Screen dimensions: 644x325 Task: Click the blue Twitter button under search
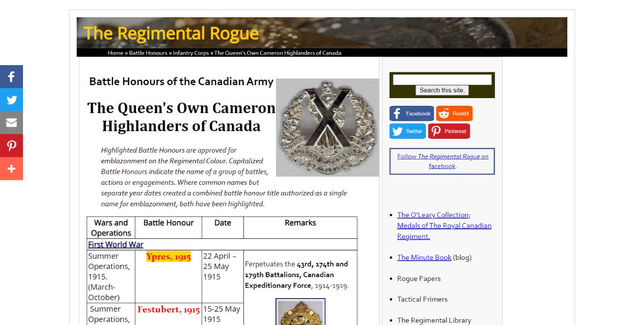(x=408, y=131)
